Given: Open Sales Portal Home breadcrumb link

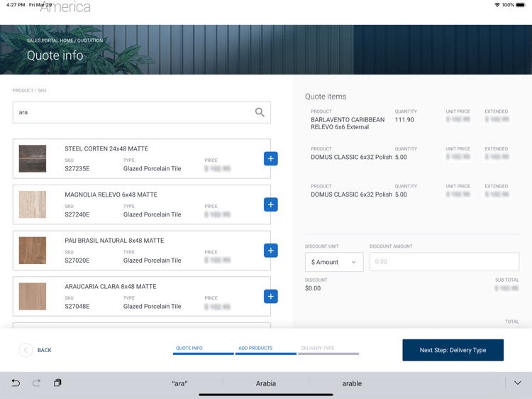Looking at the screenshot, I should coord(50,40).
